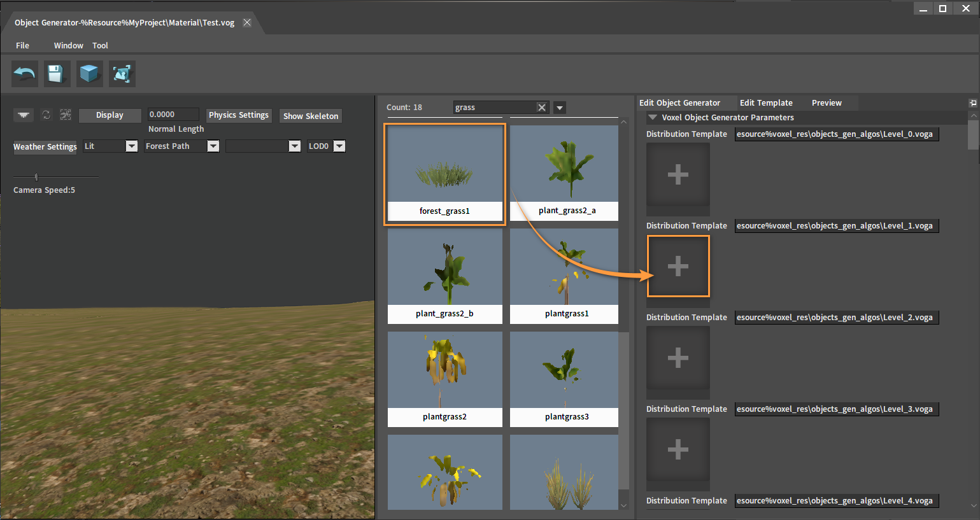Viewport: 980px width, 520px height.
Task: Switch to the Edit Template tab
Action: [x=766, y=102]
